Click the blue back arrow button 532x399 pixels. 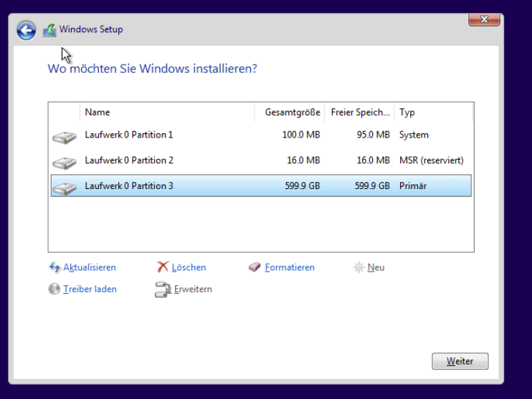click(x=26, y=30)
